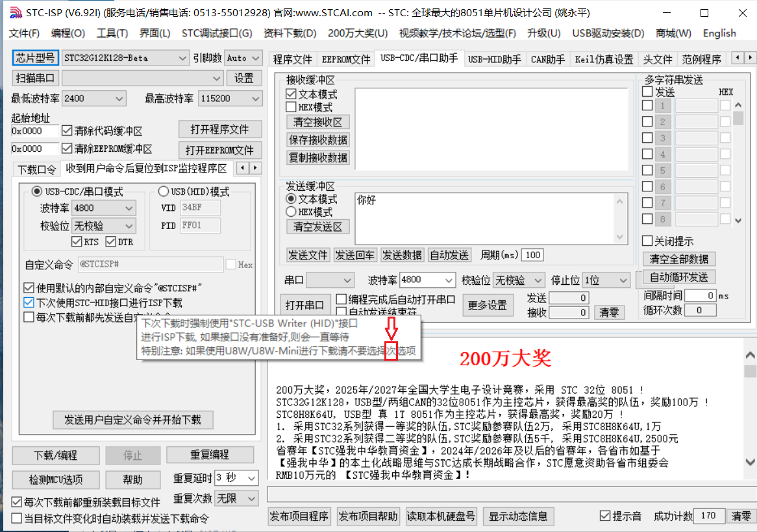Open 重复次数 无限 dropdown
Image resolution: width=757 pixels, height=532 pixels.
pos(236,499)
